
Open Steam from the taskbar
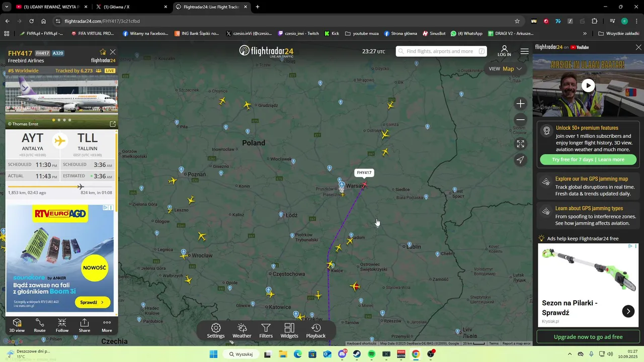click(x=357, y=354)
